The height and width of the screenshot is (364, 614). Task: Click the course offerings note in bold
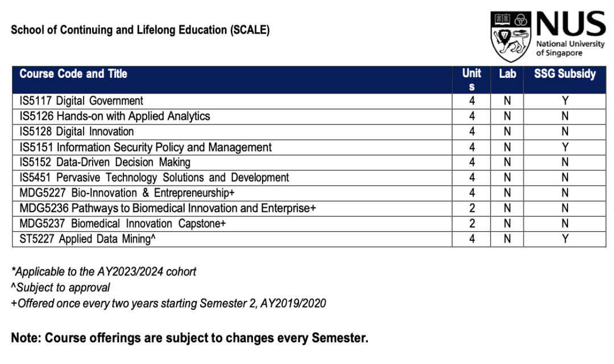click(189, 338)
